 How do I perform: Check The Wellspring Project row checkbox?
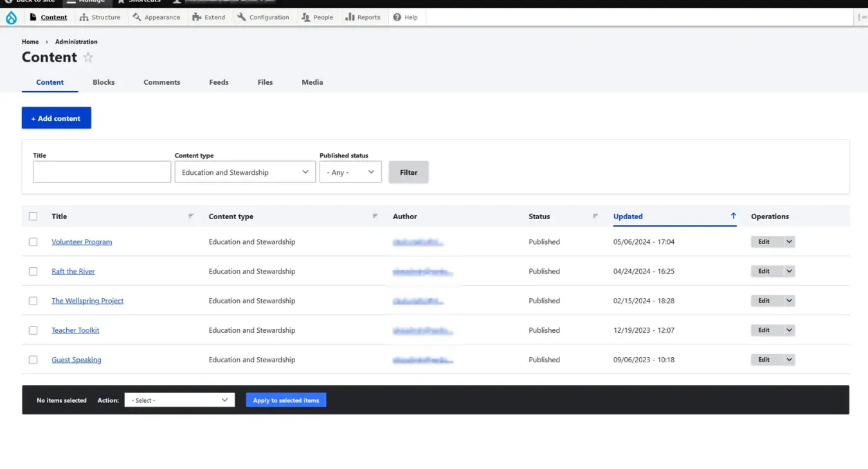33,301
